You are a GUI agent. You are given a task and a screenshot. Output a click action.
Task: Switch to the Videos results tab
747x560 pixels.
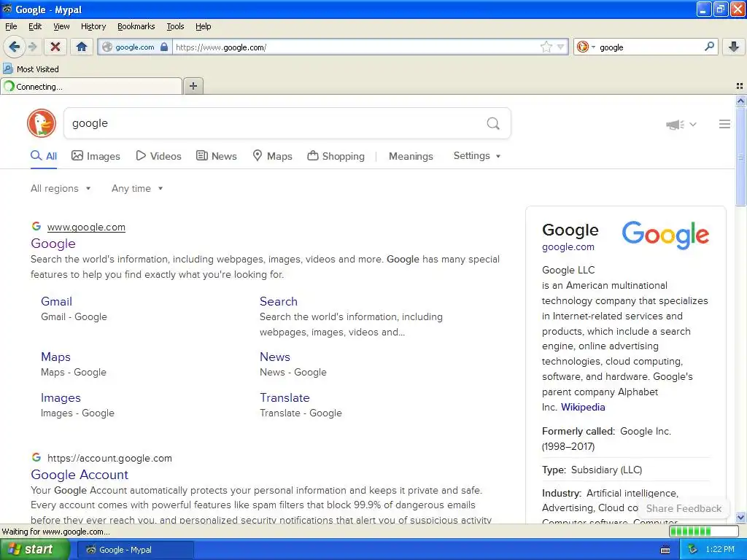click(x=158, y=156)
